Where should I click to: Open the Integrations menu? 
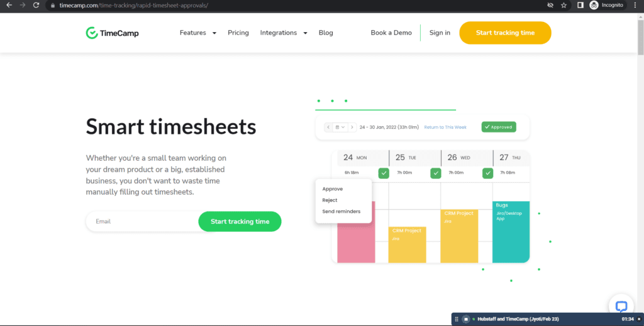(279, 33)
